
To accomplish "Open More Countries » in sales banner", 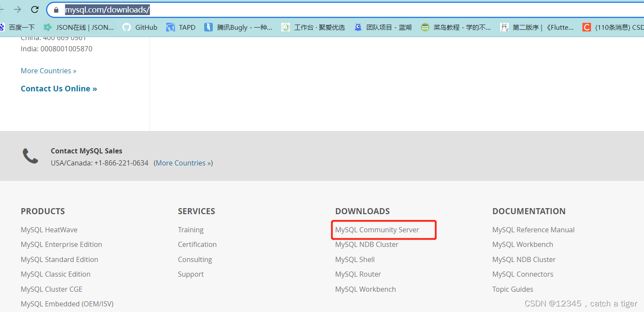I will (184, 163).
